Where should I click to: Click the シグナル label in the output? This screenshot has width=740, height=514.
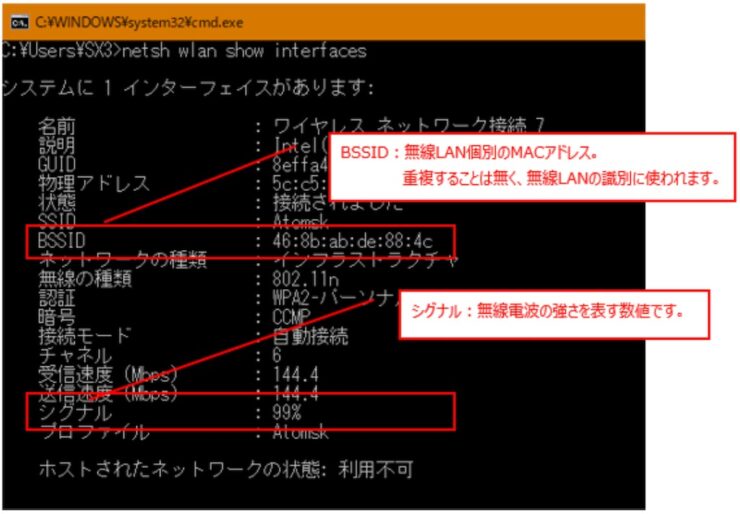pyautogui.click(x=75, y=412)
